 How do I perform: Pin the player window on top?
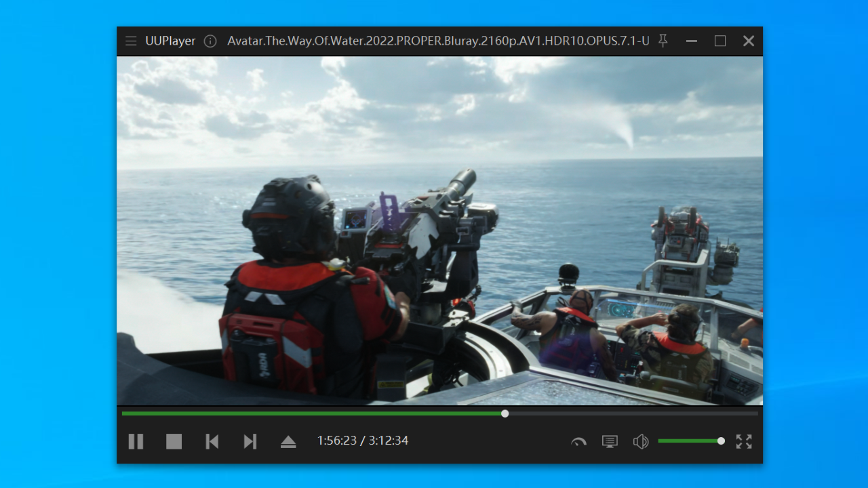[x=663, y=41]
